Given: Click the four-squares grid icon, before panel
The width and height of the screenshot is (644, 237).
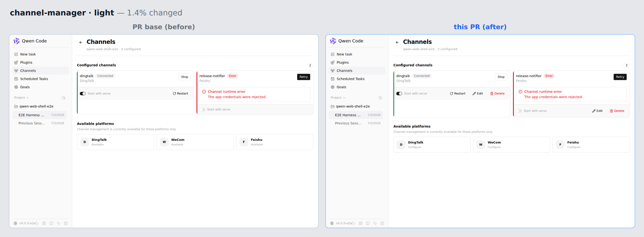Looking at the screenshot, I should 44,223.
